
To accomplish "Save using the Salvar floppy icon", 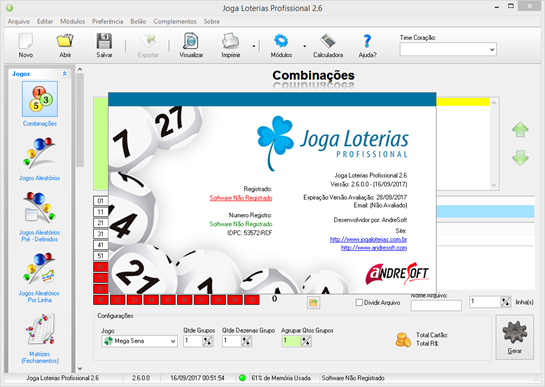I will pos(104,45).
